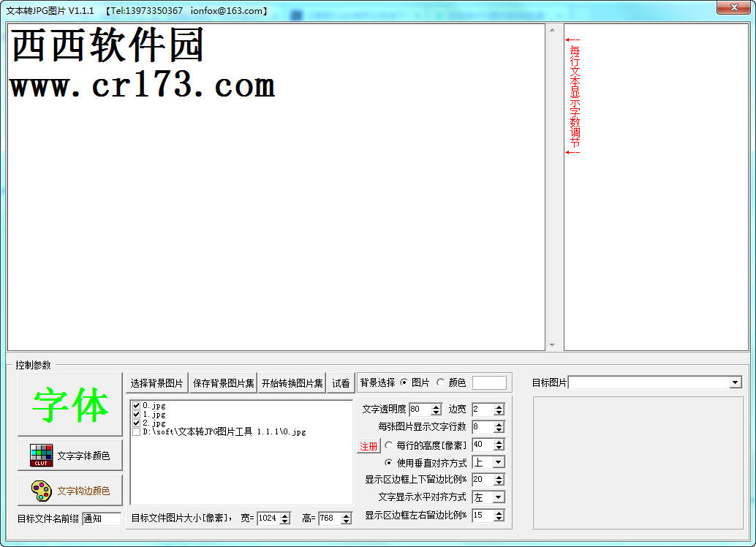Open the 目标图片 dropdown list
This screenshot has height=547, width=756.
pos(735,382)
